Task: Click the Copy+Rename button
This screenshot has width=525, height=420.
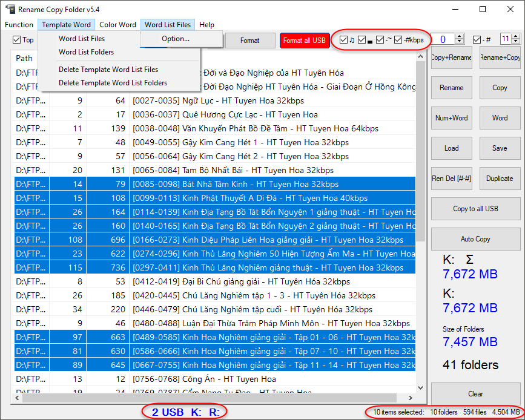Action: click(451, 57)
